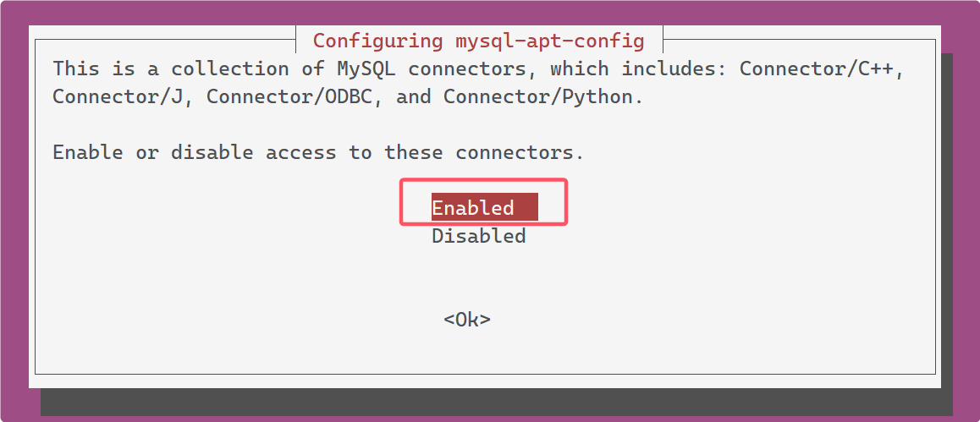The image size is (980, 422).
Task: Click the dark red highlight bar behind Enabled
Action: [484, 206]
